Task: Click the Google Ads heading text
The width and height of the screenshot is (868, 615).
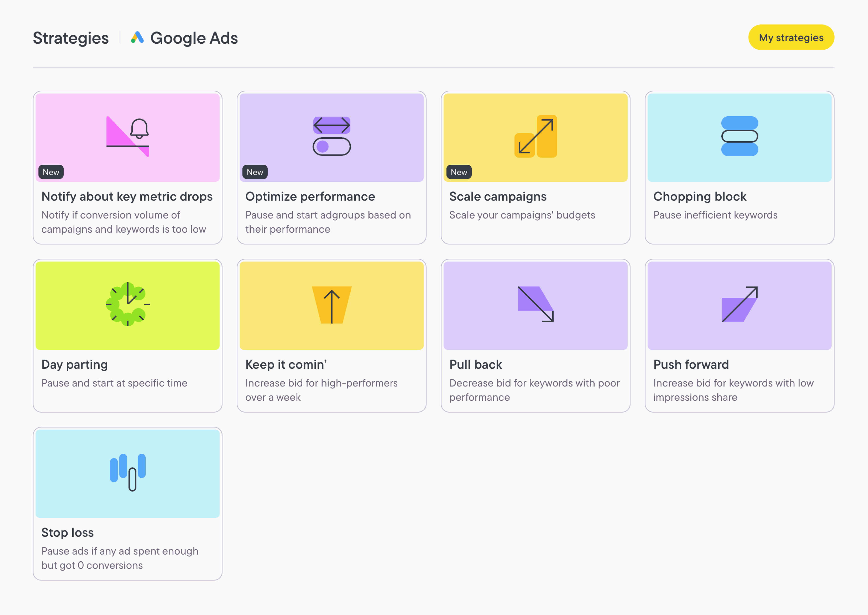Action: pyautogui.click(x=194, y=38)
